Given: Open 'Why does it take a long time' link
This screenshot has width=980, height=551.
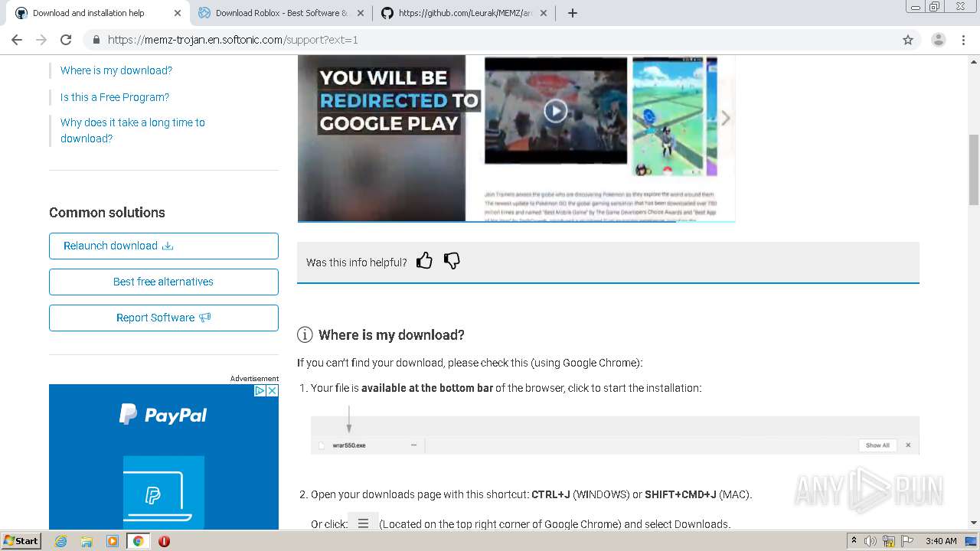Looking at the screenshot, I should pyautogui.click(x=132, y=130).
